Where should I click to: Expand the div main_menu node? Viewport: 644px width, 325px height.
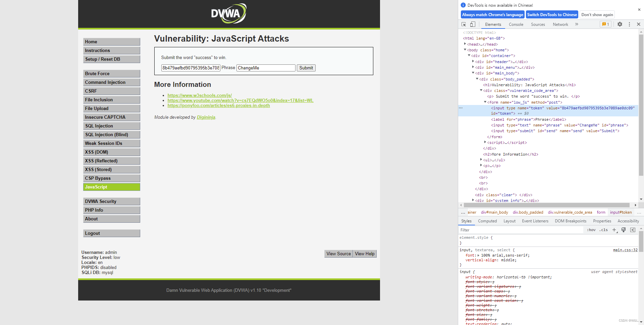[473, 67]
